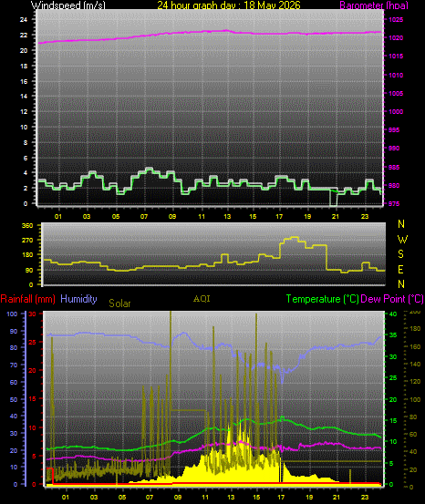This screenshot has width=425, height=504.
Task: Click the E wind direction letter
Action: coord(401,270)
